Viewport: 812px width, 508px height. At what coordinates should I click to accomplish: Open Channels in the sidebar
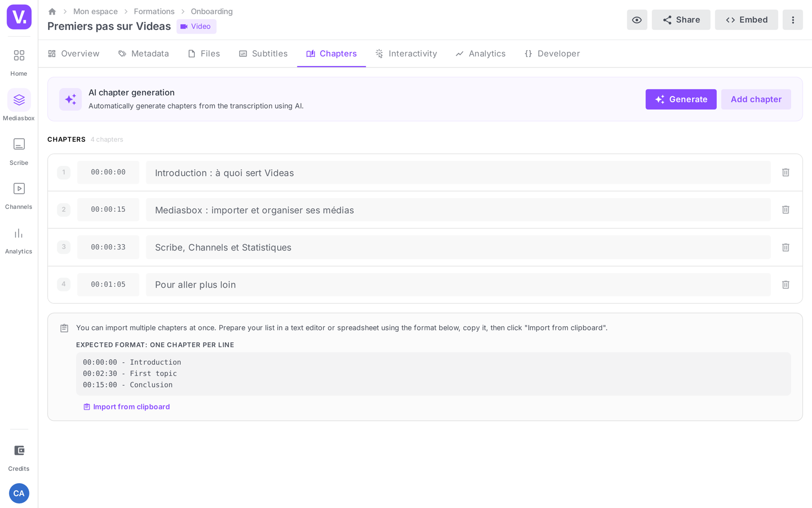[x=19, y=196]
